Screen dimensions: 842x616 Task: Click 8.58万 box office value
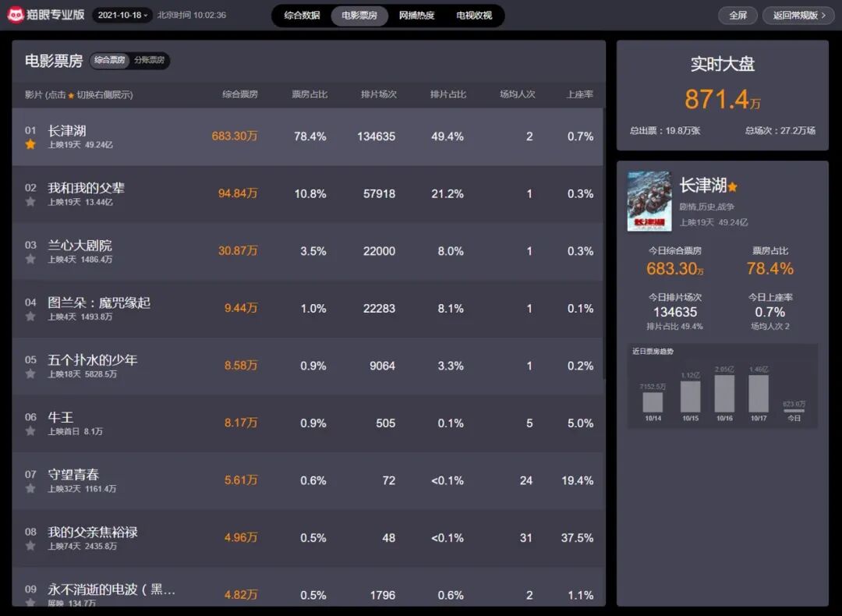[x=241, y=366]
